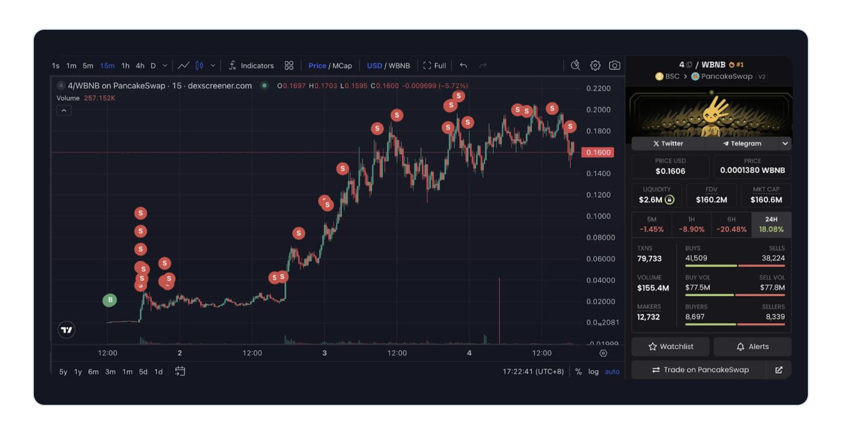This screenshot has height=434, width=868.
Task: Toggle percent scale on the chart
Action: pyautogui.click(x=578, y=372)
